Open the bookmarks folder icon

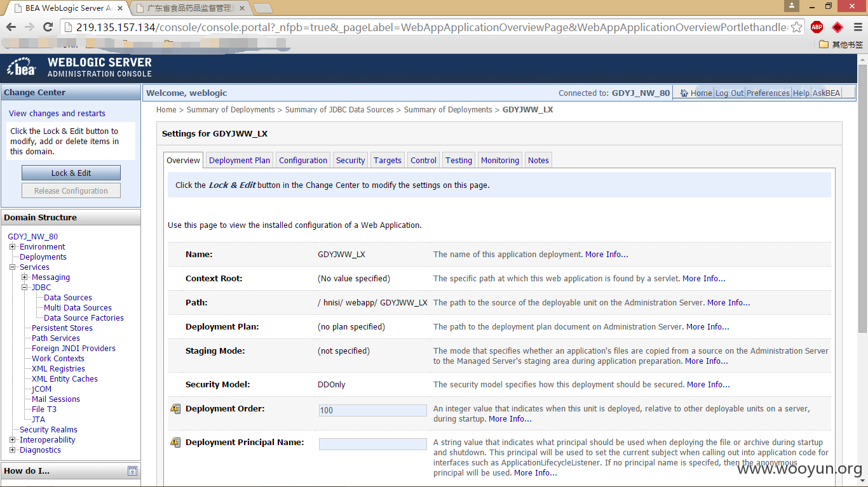click(824, 44)
